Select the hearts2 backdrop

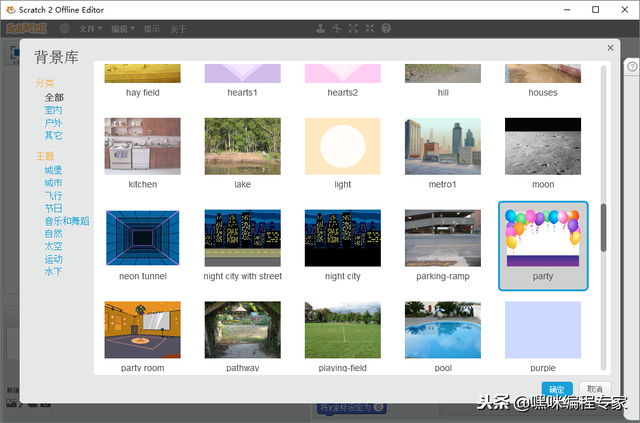(342, 80)
